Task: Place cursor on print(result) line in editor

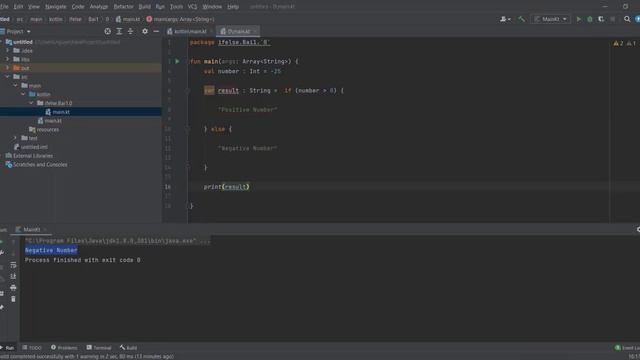Action: [227, 187]
